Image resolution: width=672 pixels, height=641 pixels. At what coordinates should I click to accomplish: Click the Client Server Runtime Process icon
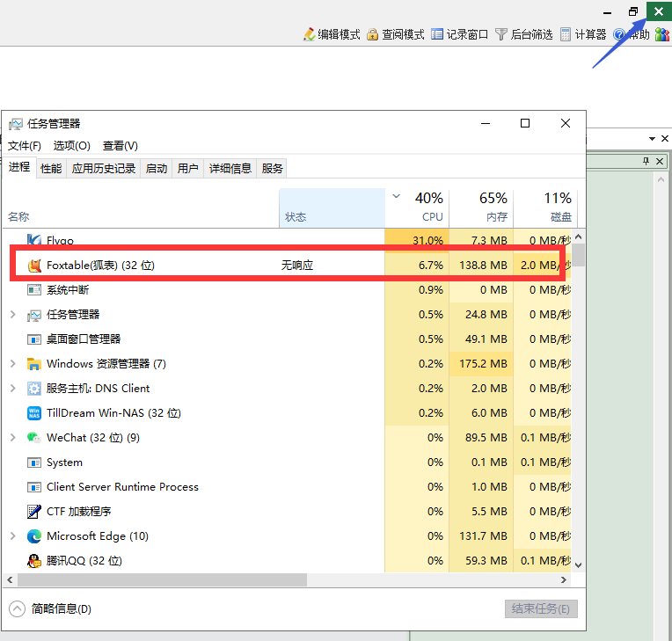point(33,487)
